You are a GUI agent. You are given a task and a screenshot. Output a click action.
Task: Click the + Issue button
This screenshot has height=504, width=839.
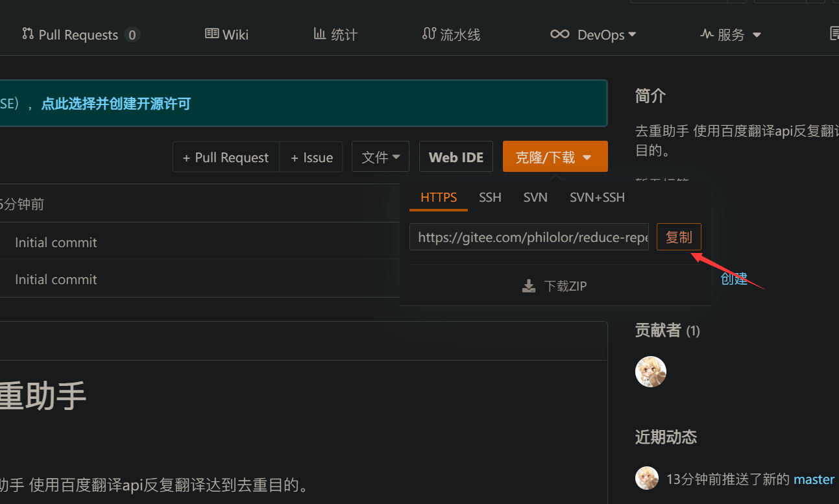pyautogui.click(x=311, y=157)
